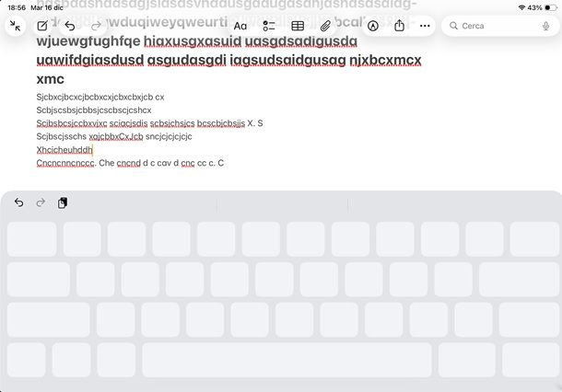Start dictation with microphone in search
This screenshot has width=562, height=392.
point(545,26)
